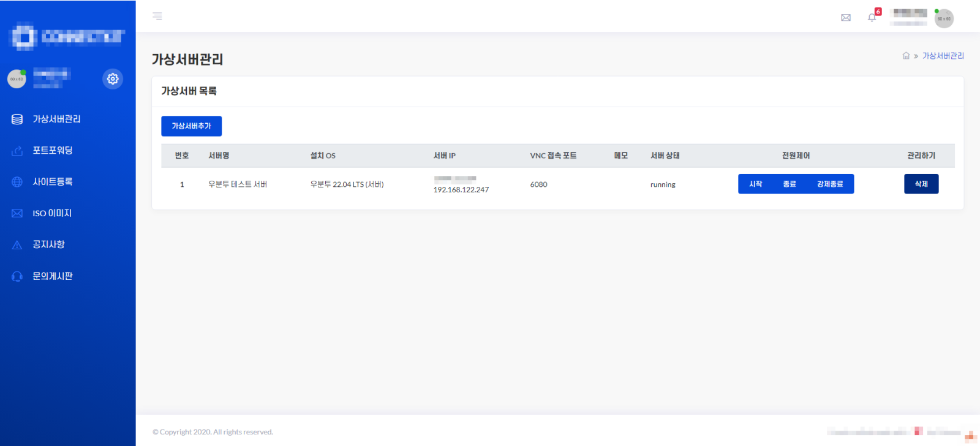Image resolution: width=980 pixels, height=446 pixels.
Task: Open the notifications bell icon
Action: [872, 18]
